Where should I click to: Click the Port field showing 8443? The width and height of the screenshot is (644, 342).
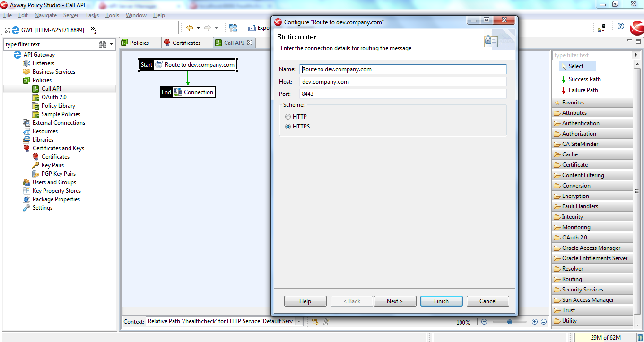[403, 94]
